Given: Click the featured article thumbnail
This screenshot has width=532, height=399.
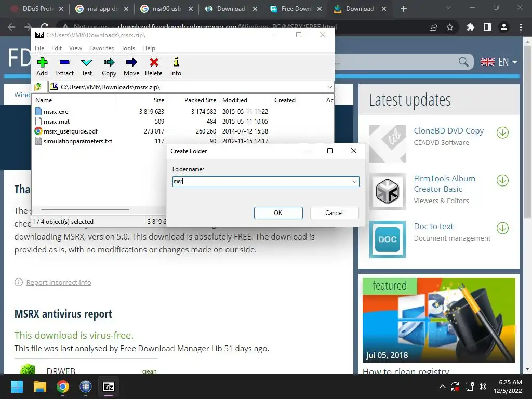Looking at the screenshot, I should coord(438,320).
